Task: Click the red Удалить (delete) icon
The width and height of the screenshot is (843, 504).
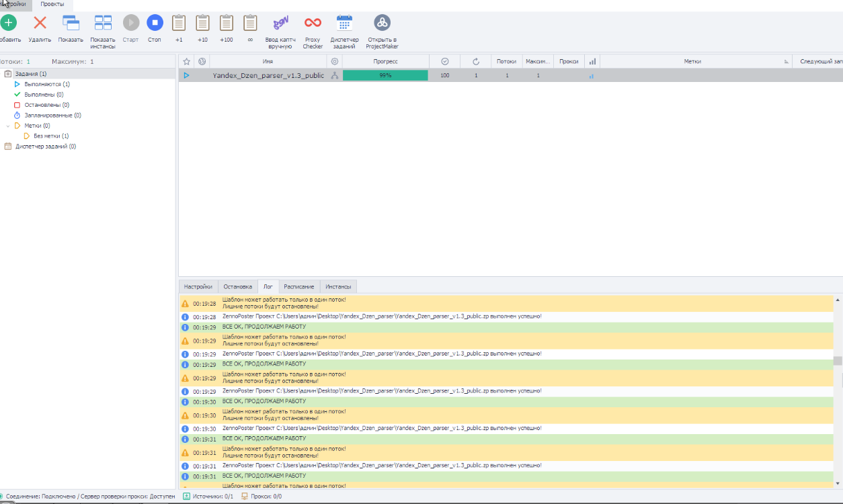Action: coord(40,23)
